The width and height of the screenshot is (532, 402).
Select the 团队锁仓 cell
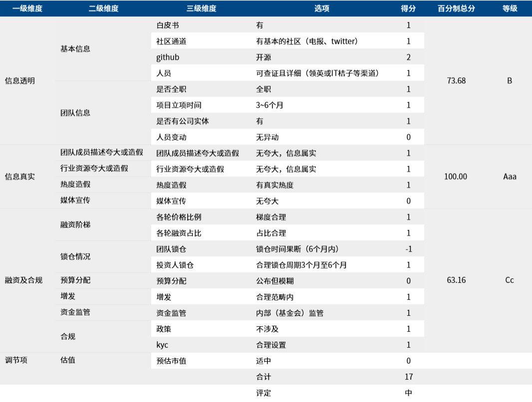pos(171,249)
